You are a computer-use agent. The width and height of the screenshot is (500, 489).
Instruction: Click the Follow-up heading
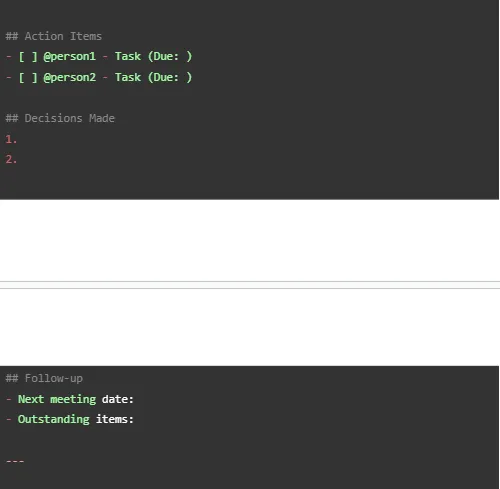pos(44,378)
